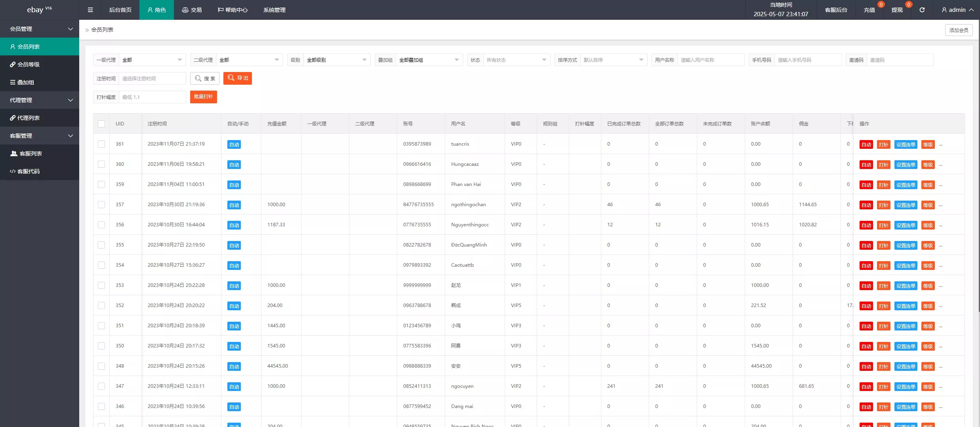Click the 批量打针 button
The image size is (980, 427).
point(203,97)
